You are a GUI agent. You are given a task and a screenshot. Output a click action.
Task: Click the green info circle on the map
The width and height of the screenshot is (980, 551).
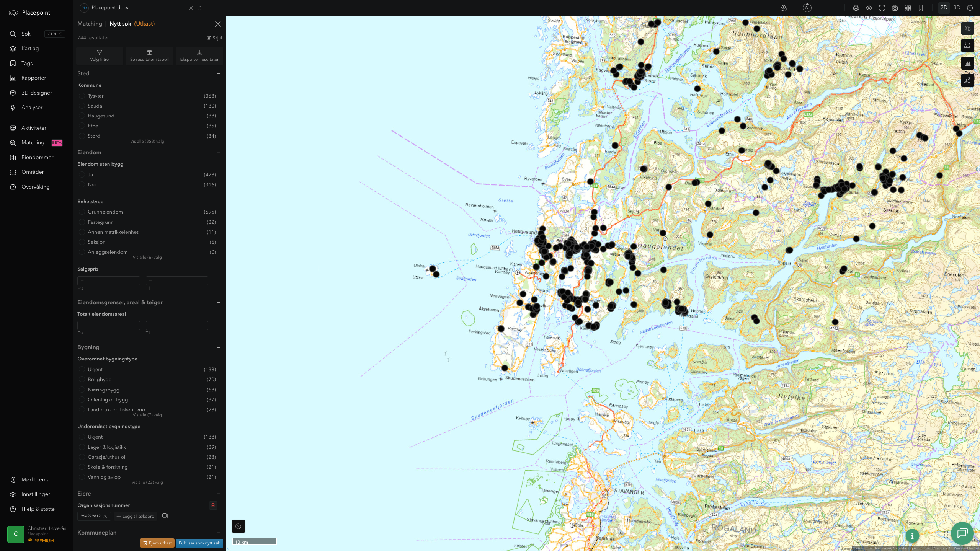point(912,536)
